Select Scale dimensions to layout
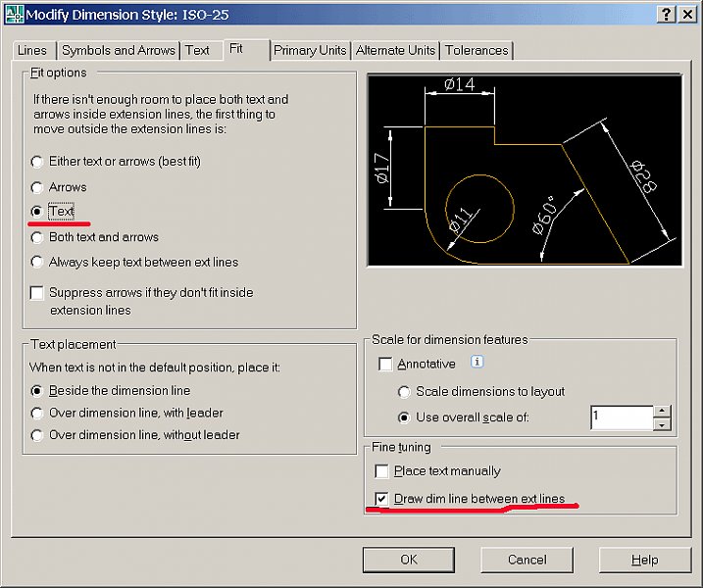The image size is (703, 588). (404, 392)
